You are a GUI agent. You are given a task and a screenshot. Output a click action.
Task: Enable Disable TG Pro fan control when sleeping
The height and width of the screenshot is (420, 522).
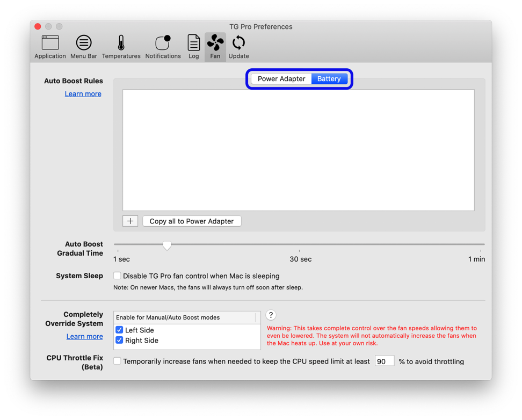(117, 276)
